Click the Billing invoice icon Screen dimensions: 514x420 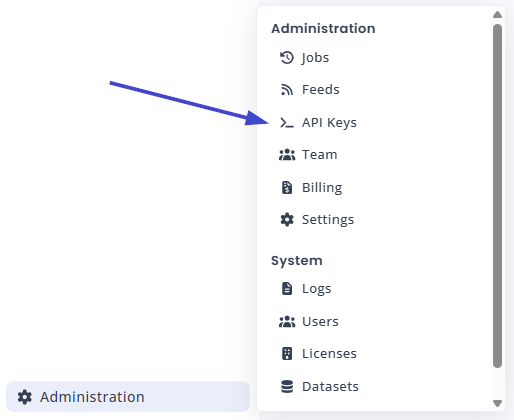coord(287,187)
